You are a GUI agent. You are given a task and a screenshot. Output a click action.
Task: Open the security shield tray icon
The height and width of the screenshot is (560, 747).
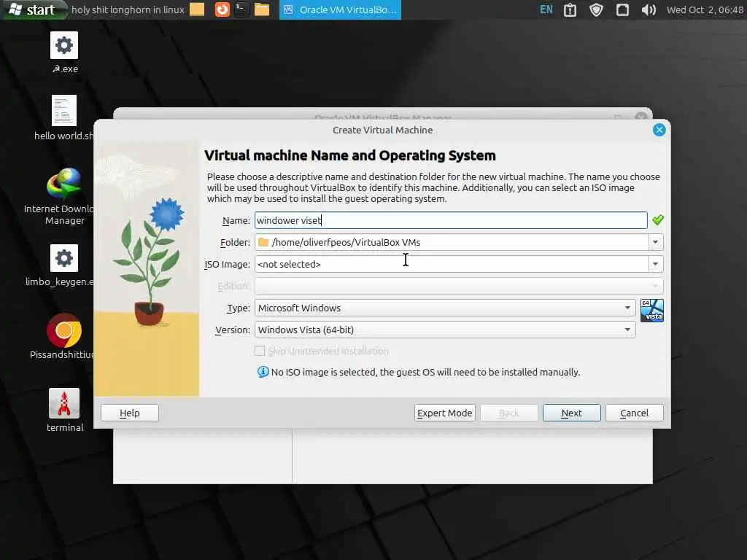point(596,10)
